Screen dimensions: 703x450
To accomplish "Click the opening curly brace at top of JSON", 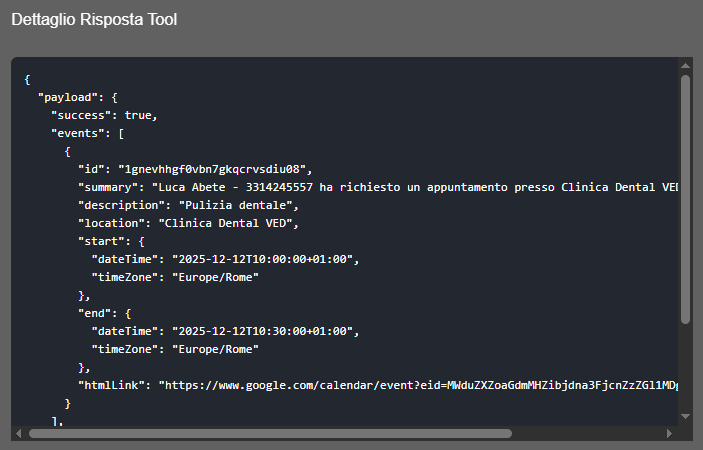I will (x=27, y=79).
